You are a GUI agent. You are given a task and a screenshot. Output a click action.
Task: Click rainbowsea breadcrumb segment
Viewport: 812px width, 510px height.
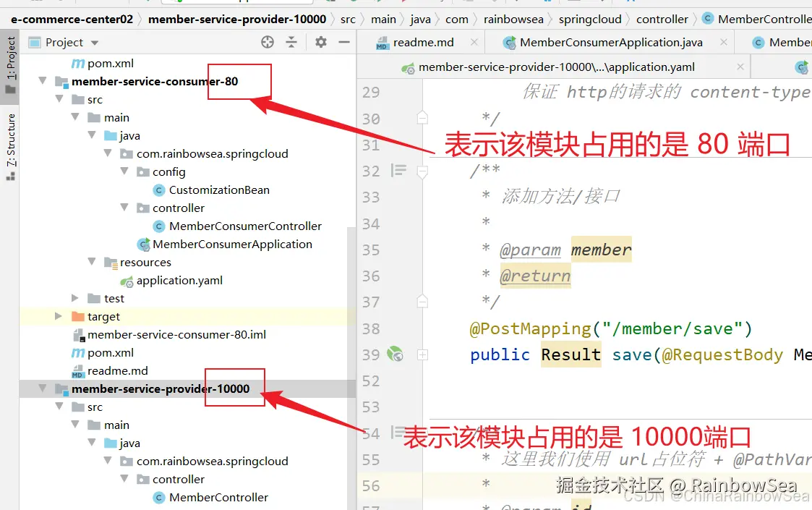tap(513, 20)
